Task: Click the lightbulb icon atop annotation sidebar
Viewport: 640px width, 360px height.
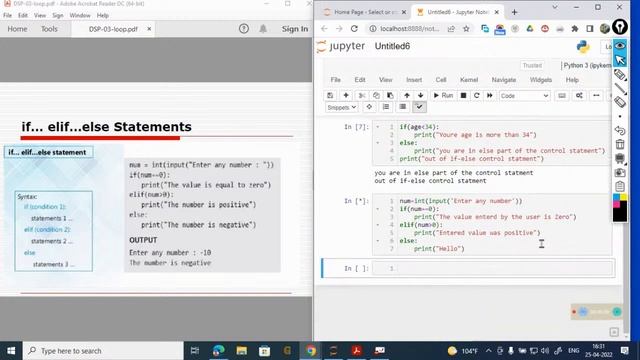Action: (x=620, y=27)
